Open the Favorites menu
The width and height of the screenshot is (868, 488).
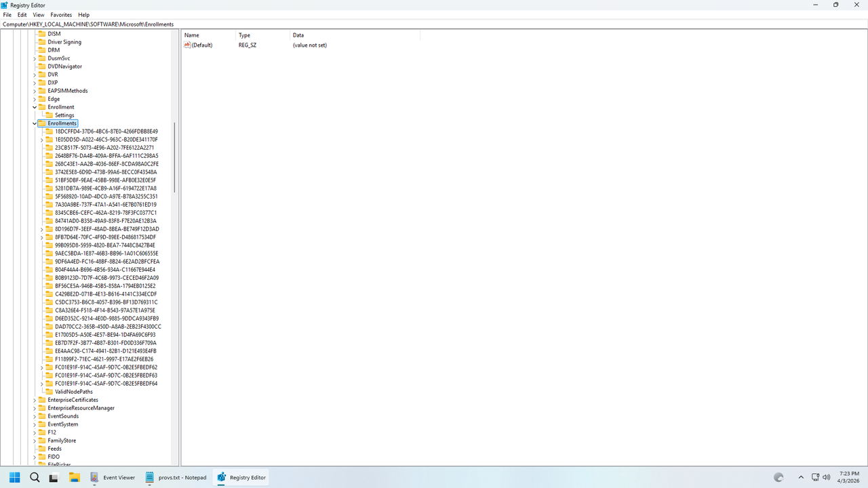[x=61, y=14]
